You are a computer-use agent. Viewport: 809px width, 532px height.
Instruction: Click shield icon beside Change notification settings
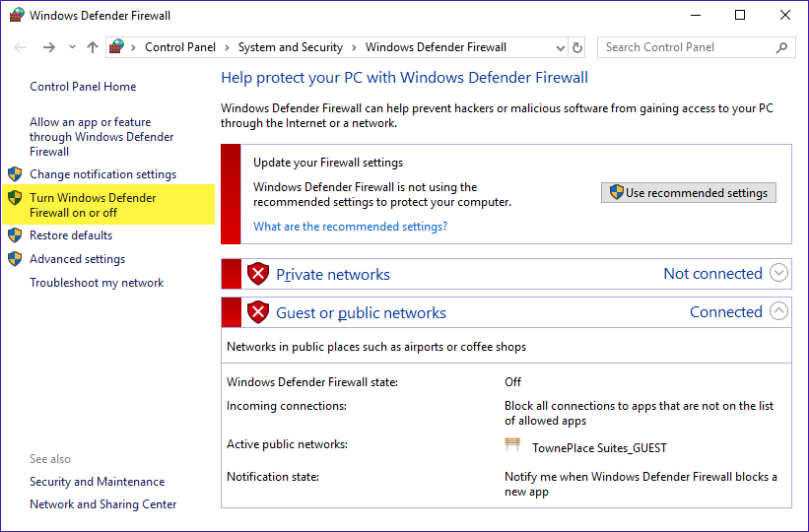click(x=15, y=174)
